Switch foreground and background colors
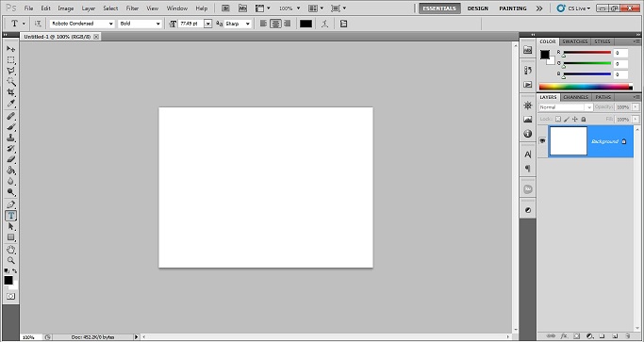The image size is (644, 342). pyautogui.click(x=14, y=271)
